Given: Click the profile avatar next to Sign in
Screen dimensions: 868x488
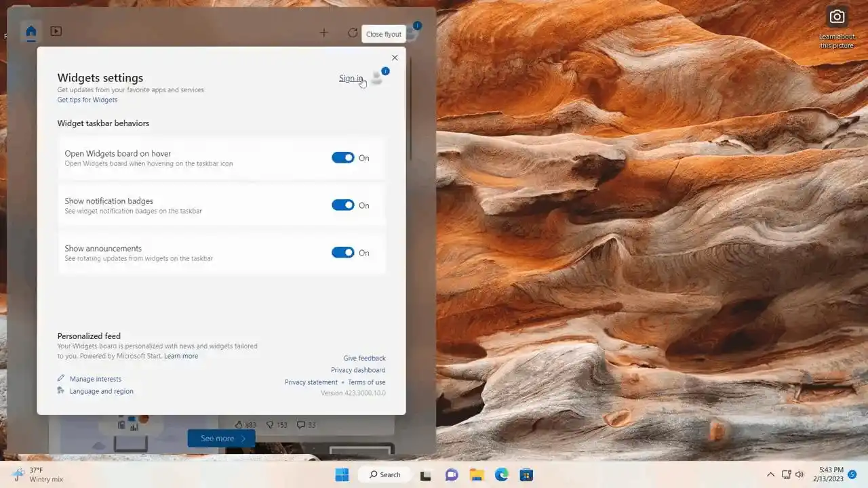Looking at the screenshot, I should click(x=377, y=79).
